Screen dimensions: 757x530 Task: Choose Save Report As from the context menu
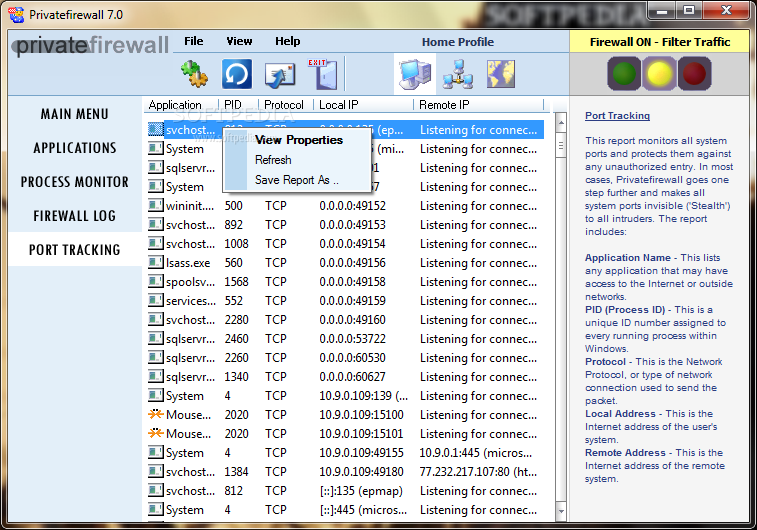tap(296, 180)
